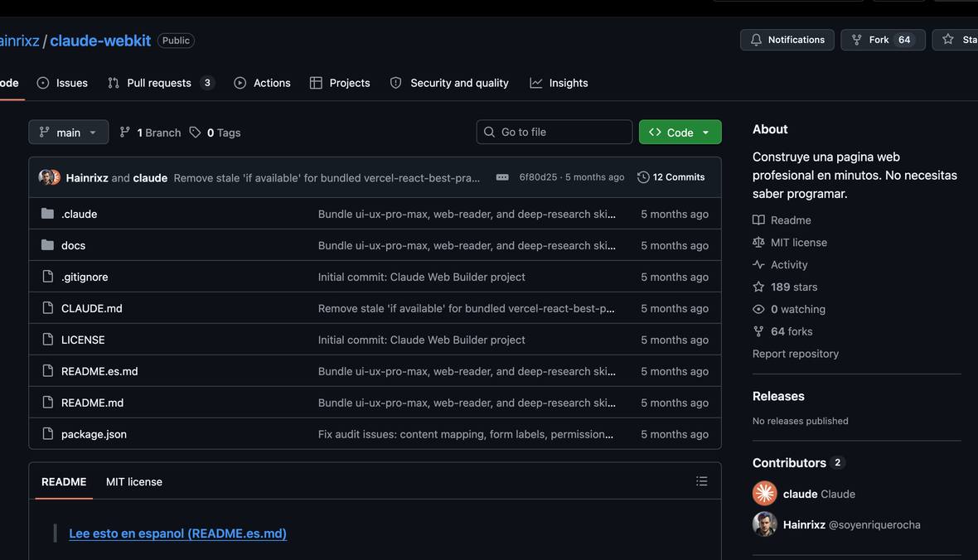
Task: Click the docs folder icon
Action: [x=47, y=245]
